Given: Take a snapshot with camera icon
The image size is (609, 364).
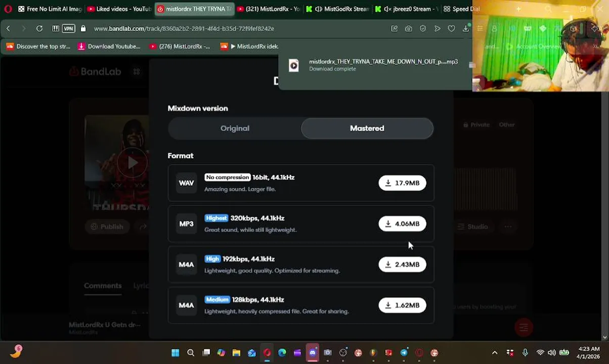Looking at the screenshot, I should (x=409, y=29).
